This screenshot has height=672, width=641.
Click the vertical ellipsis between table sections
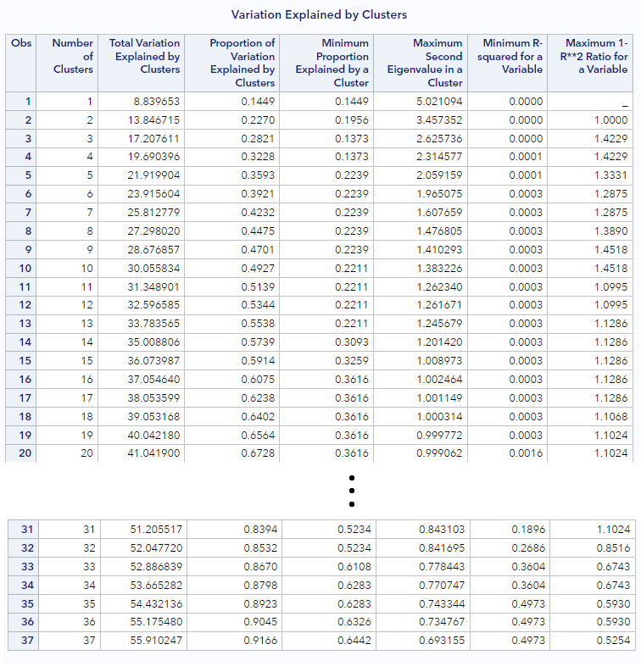[x=352, y=491]
